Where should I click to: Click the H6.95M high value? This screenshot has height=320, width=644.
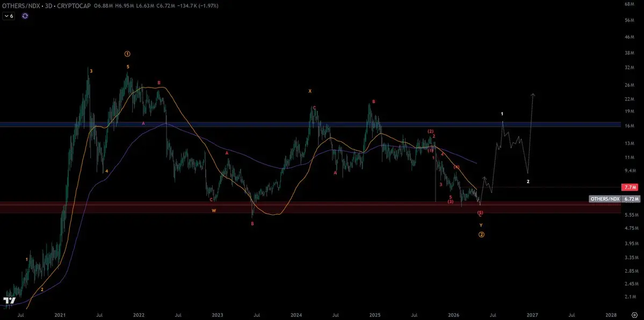[124, 6]
